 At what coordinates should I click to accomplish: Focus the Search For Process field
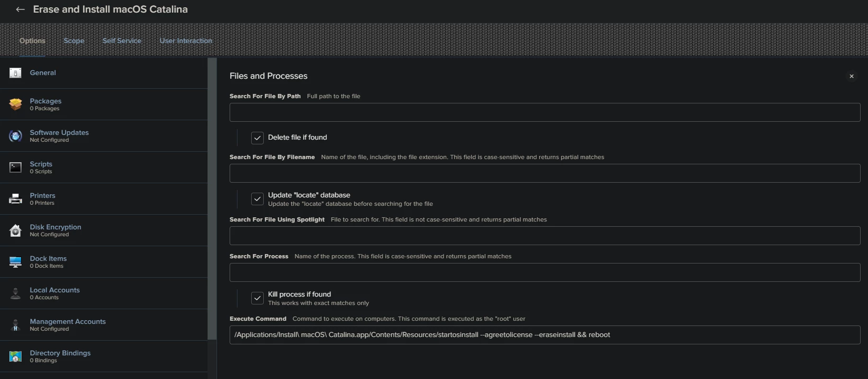[x=545, y=272]
